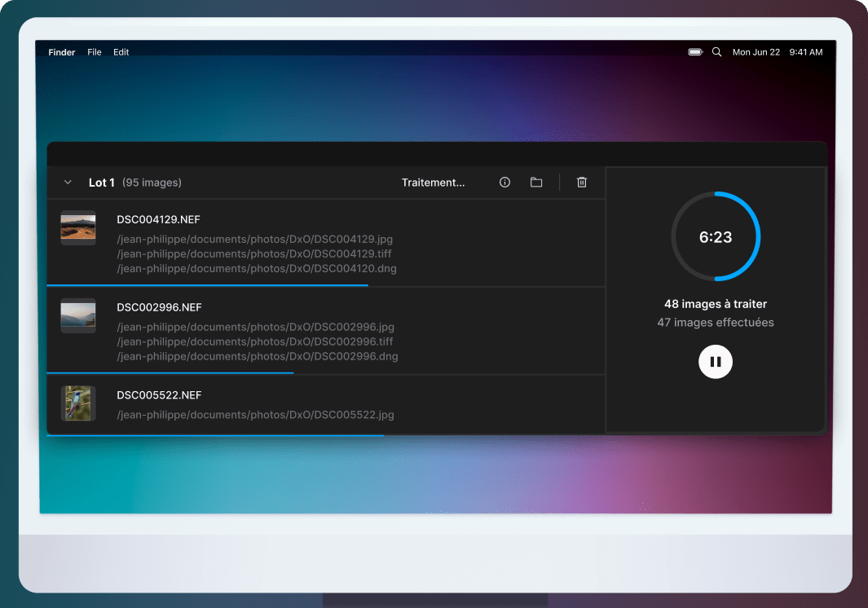Delete Lot 1 using the trash icon
868x608 pixels.
click(x=582, y=183)
